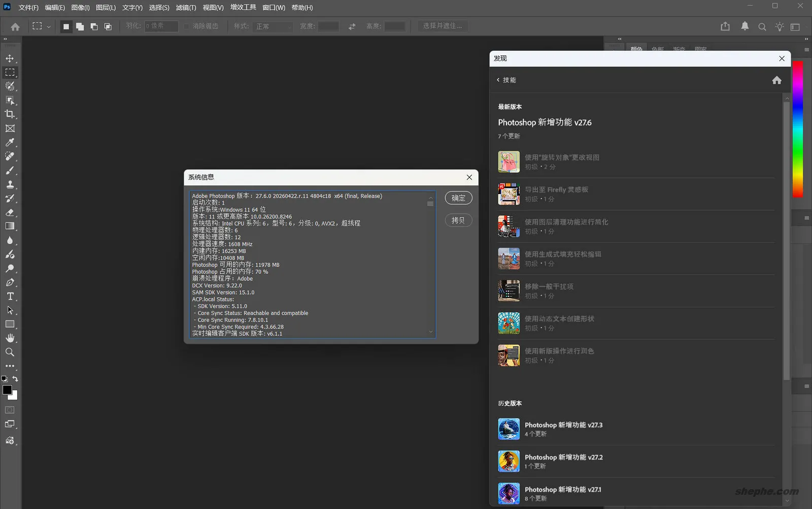Click the black foreground color swatch

[7, 390]
